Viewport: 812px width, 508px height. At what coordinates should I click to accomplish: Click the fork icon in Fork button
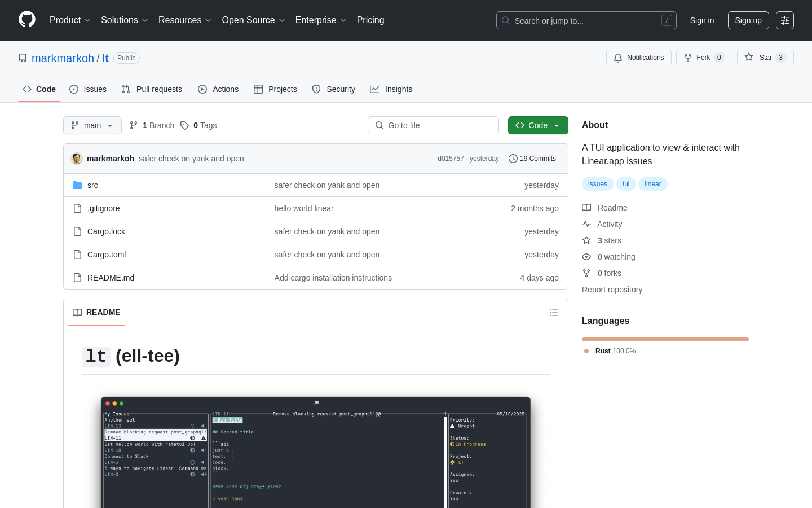pyautogui.click(x=688, y=58)
